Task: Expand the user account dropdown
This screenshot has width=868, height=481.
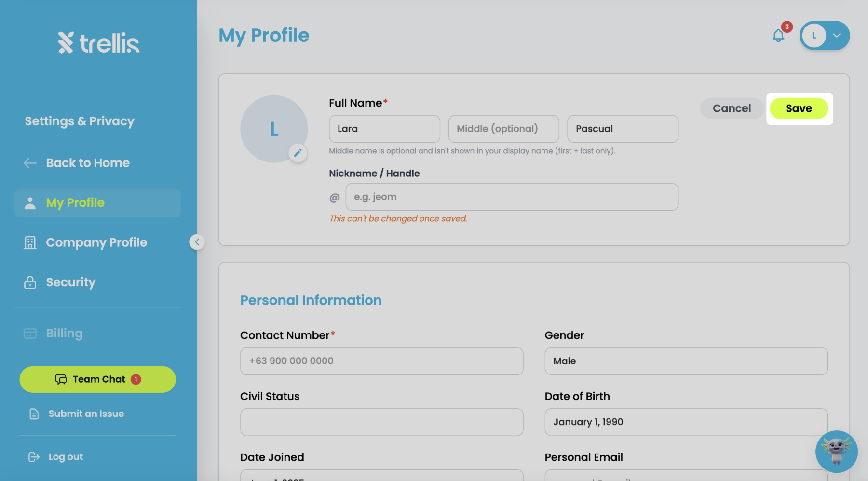Action: point(825,36)
